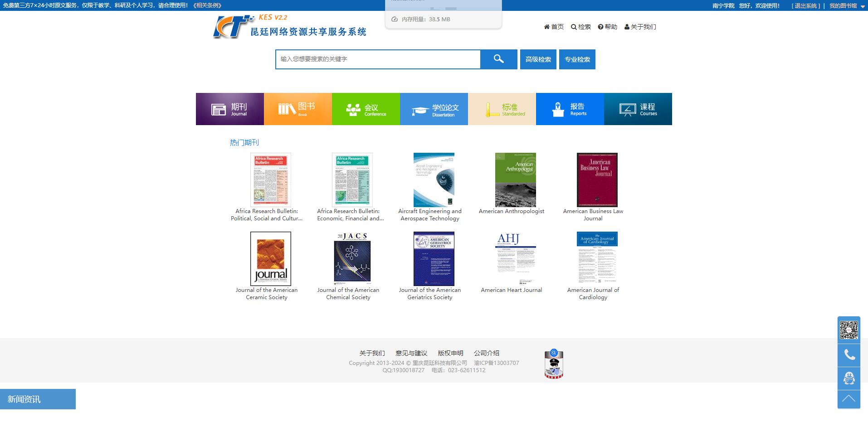This screenshot has width=868, height=427.
Task: Focus the keyword search input field
Action: point(378,59)
